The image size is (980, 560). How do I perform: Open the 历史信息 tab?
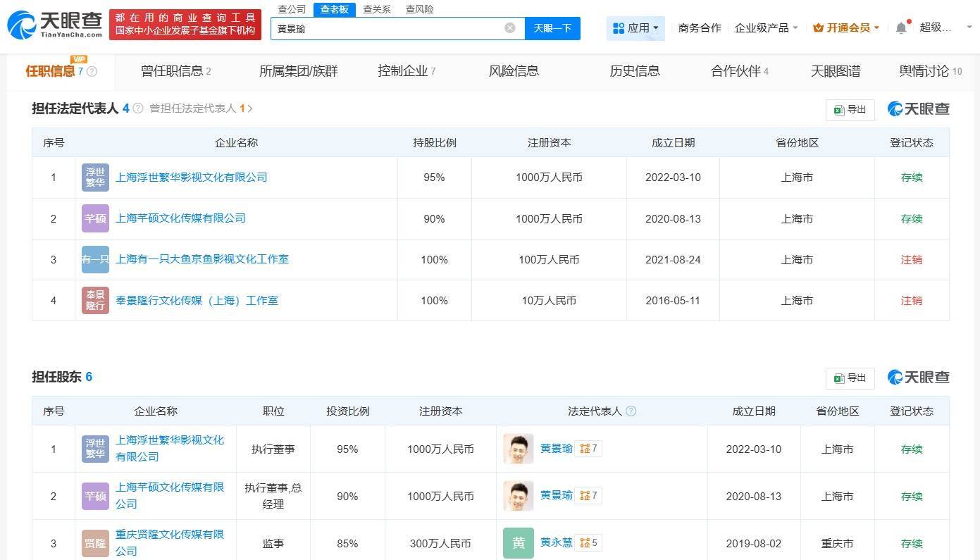tap(635, 71)
